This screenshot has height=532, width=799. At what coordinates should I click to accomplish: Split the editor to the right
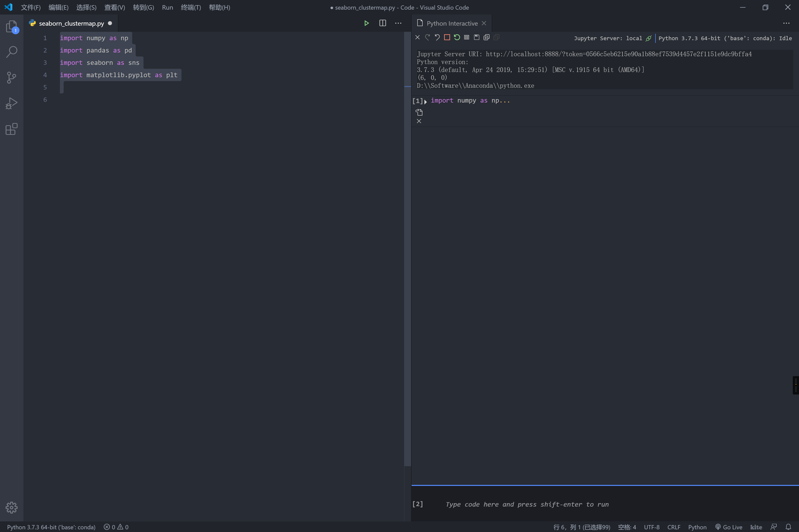click(382, 23)
